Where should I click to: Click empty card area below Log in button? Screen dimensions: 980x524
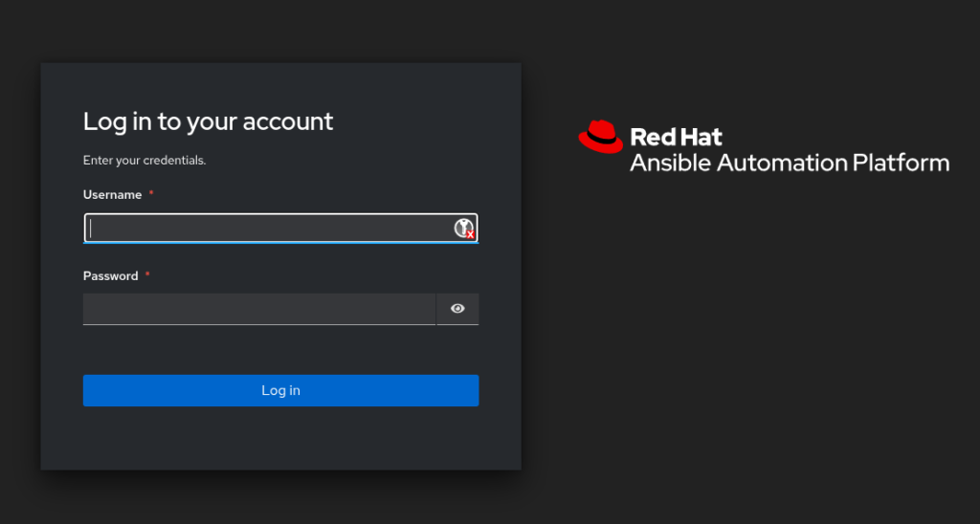pos(280,438)
